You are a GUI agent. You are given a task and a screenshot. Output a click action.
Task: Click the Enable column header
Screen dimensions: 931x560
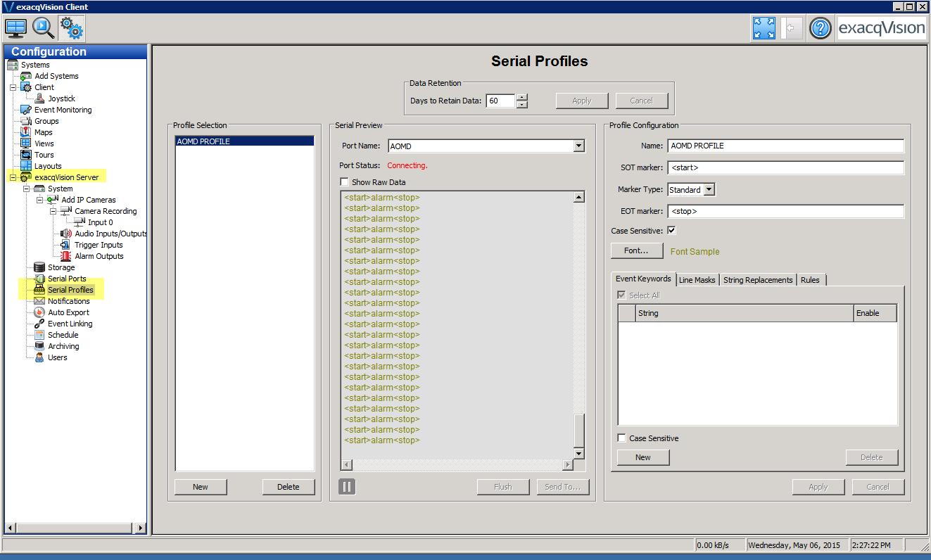pyautogui.click(x=875, y=313)
